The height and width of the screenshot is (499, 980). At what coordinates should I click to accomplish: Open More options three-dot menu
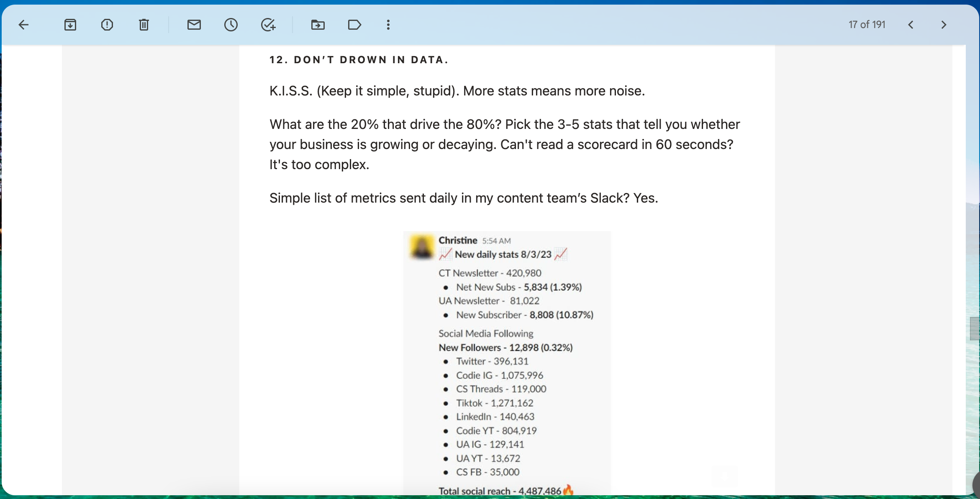(388, 25)
